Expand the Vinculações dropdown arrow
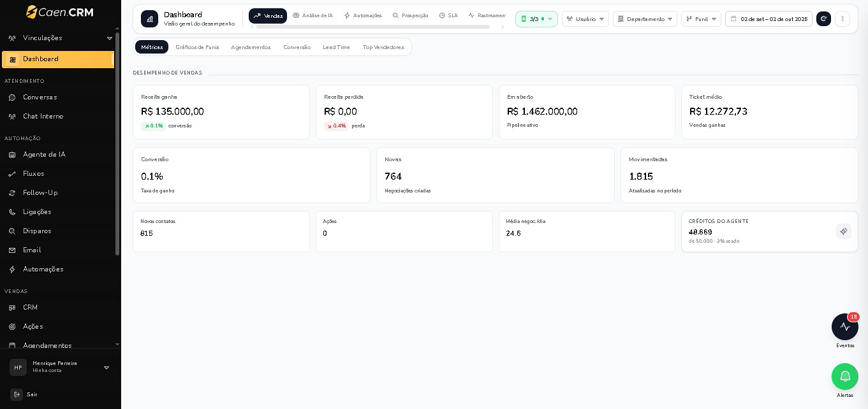868x409 pixels. pos(109,38)
